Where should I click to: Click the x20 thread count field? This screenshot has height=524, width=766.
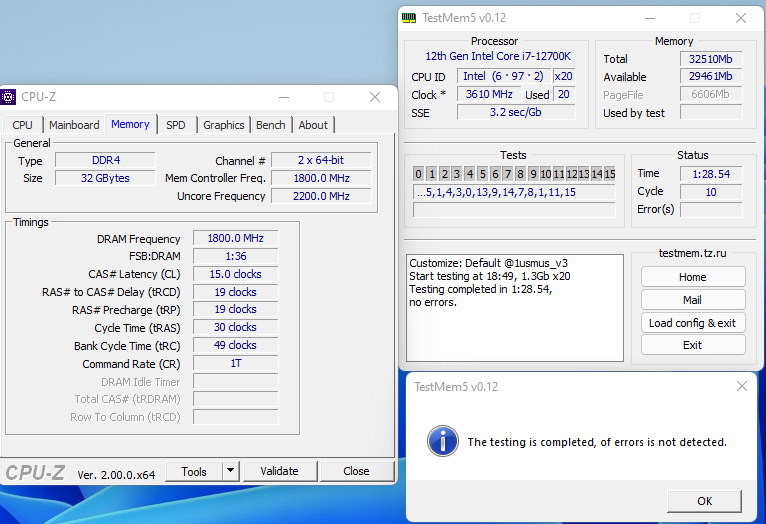point(564,76)
